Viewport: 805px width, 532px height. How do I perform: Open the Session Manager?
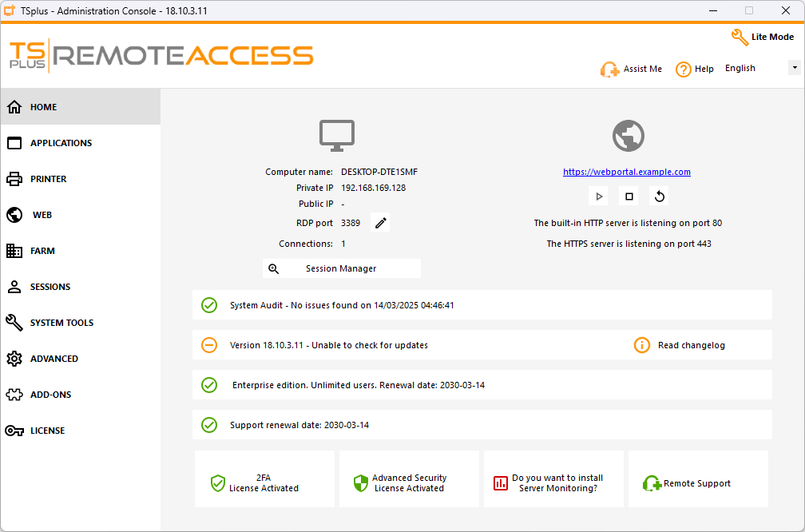tap(342, 268)
